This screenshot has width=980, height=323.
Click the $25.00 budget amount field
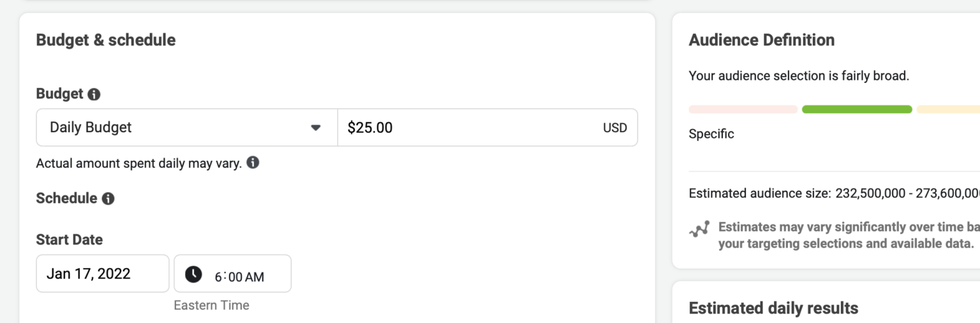click(469, 128)
